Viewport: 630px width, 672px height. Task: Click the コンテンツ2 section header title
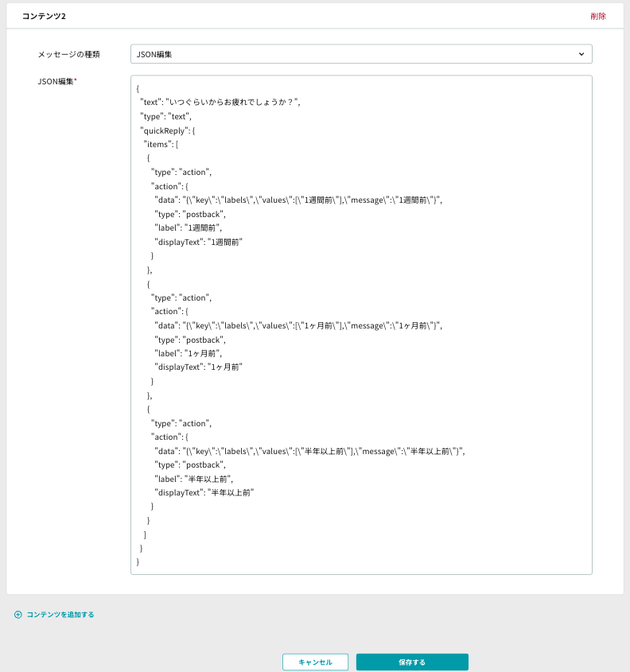coord(44,16)
